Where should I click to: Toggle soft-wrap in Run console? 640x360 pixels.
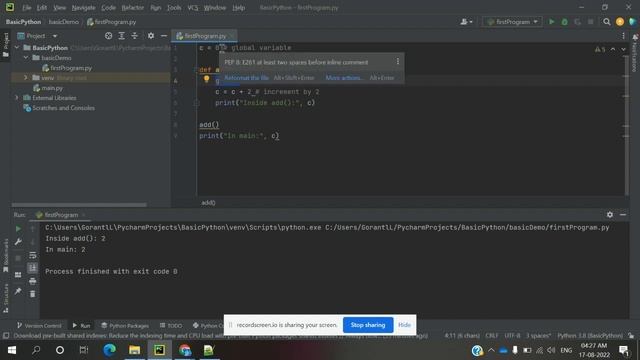coord(33,255)
